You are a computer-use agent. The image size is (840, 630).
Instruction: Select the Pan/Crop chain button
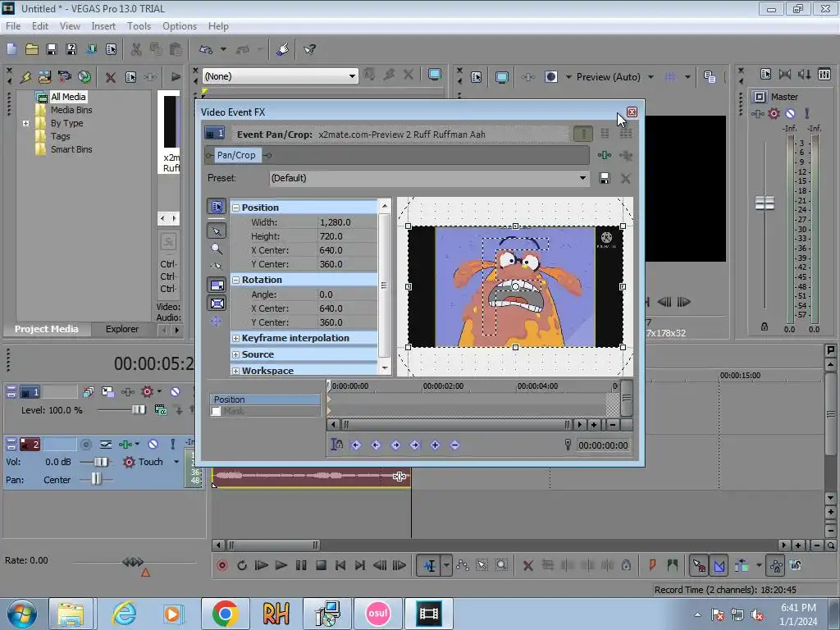(x=236, y=155)
